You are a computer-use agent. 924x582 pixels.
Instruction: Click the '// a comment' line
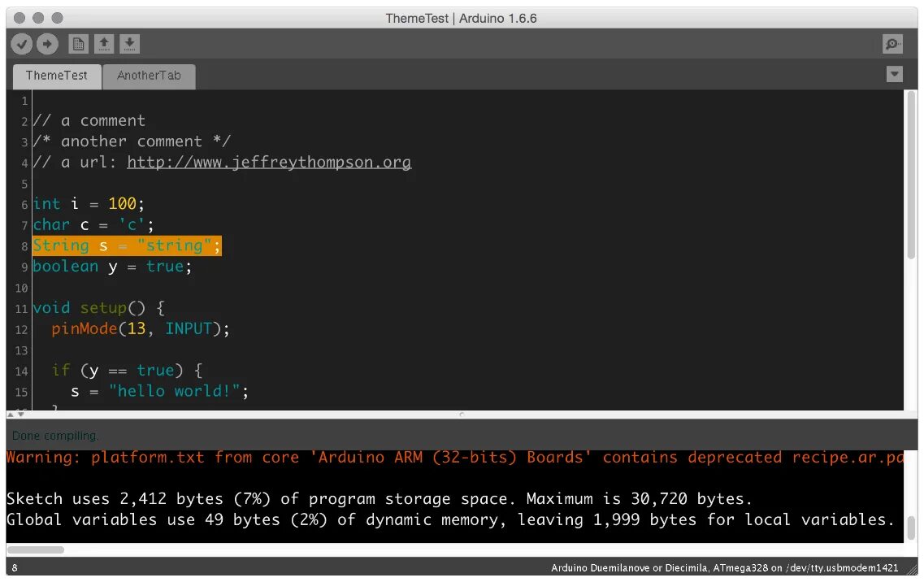coord(89,121)
